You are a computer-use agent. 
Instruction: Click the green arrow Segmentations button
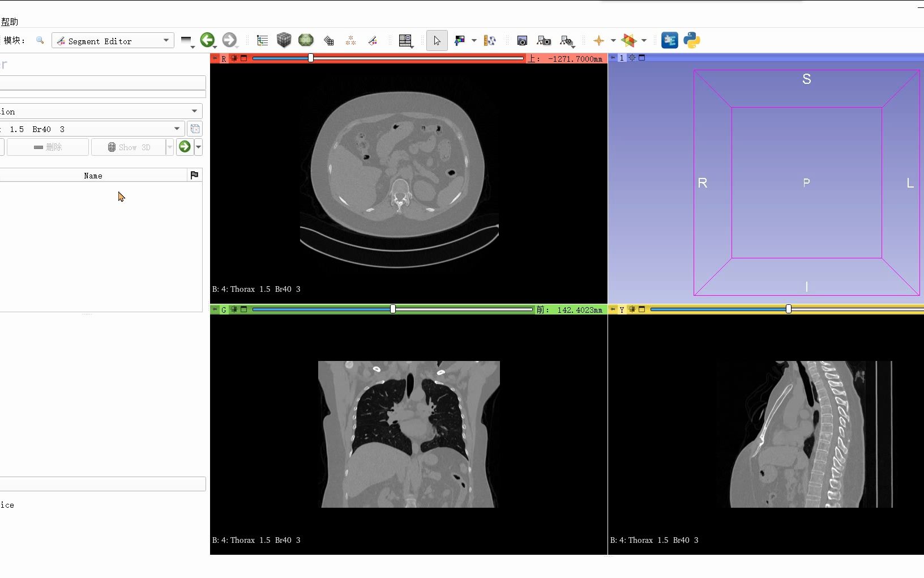tap(185, 147)
